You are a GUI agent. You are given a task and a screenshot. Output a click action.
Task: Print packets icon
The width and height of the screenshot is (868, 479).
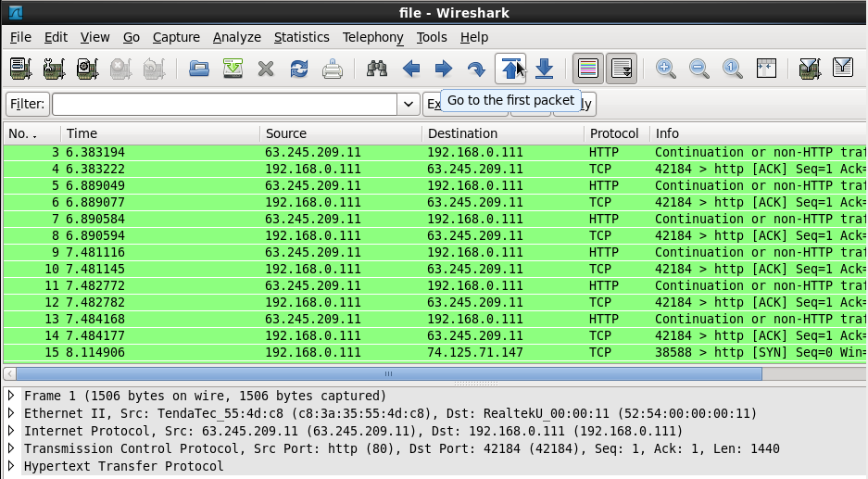pyautogui.click(x=333, y=69)
